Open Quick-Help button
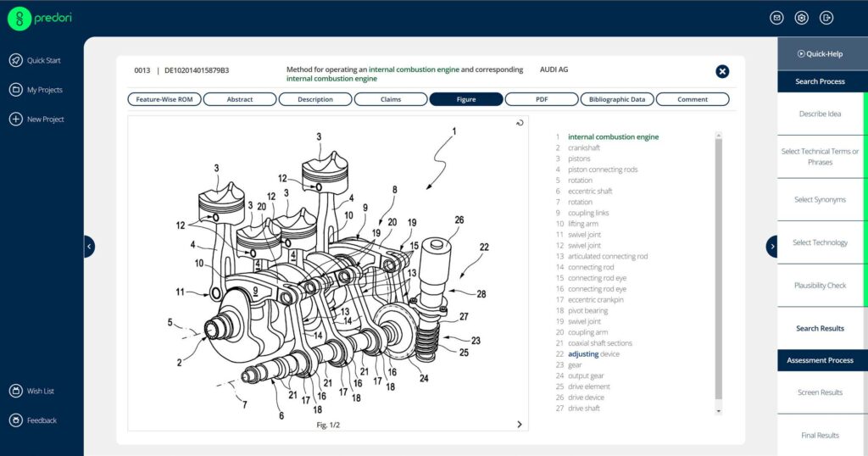The width and height of the screenshot is (868, 456). (x=820, y=53)
